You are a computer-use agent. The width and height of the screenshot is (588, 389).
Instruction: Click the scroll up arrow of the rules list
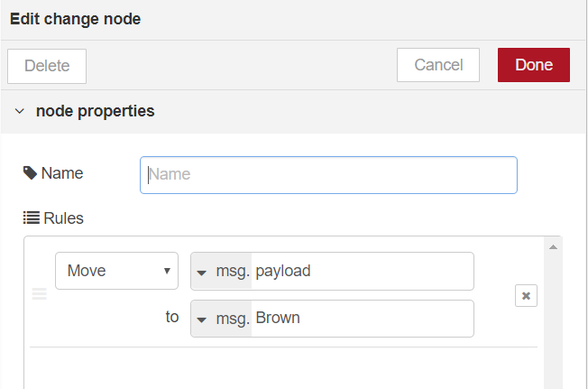553,246
